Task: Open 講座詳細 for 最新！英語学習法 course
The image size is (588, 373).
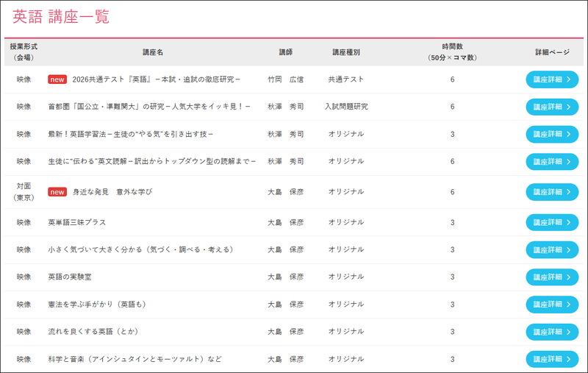Action: tap(552, 135)
